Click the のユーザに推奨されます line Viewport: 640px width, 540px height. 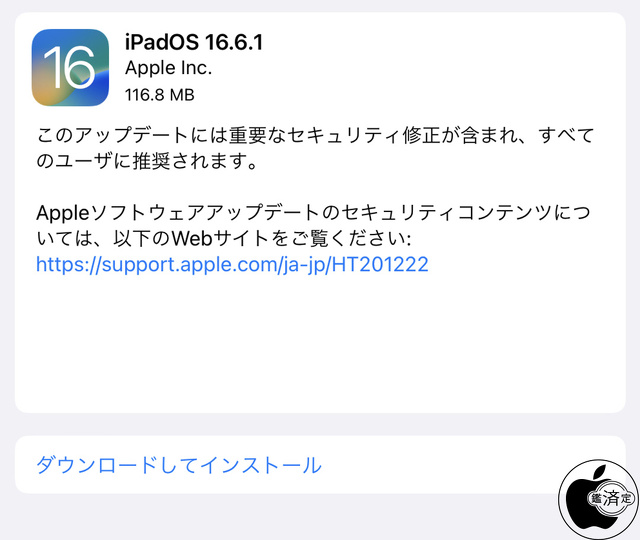tap(147, 161)
